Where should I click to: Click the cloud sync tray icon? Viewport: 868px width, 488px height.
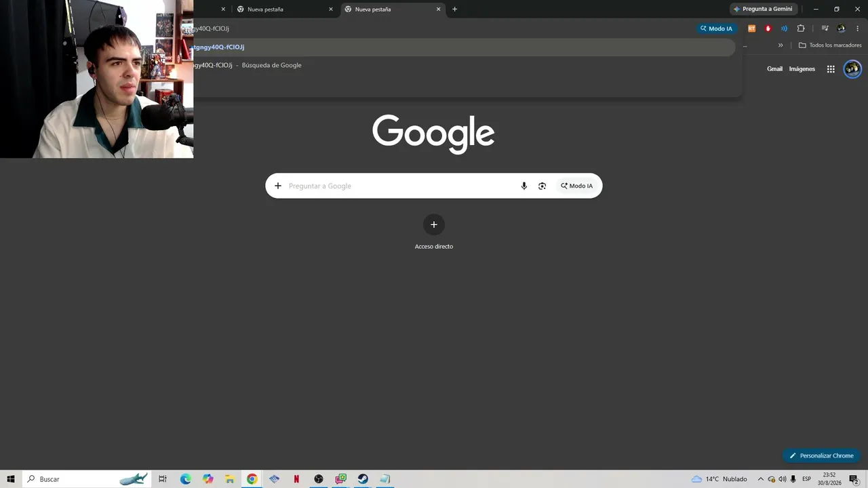click(772, 479)
